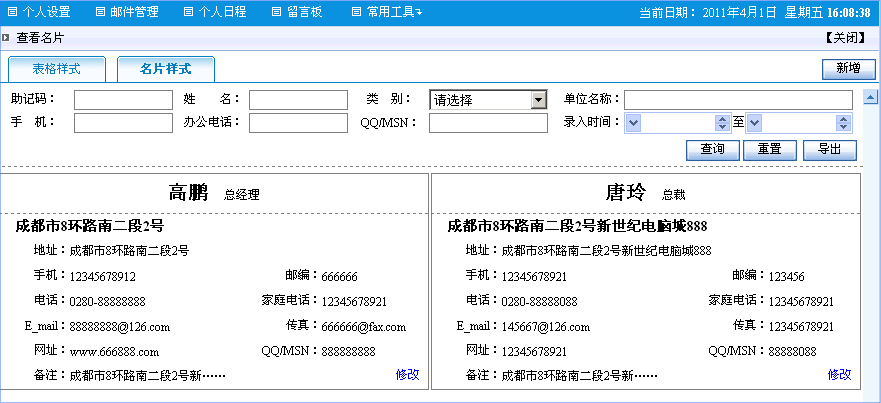Screen dimensions: 881x403
Task: Click the QQ/MSN value 888888888
Action: click(348, 352)
